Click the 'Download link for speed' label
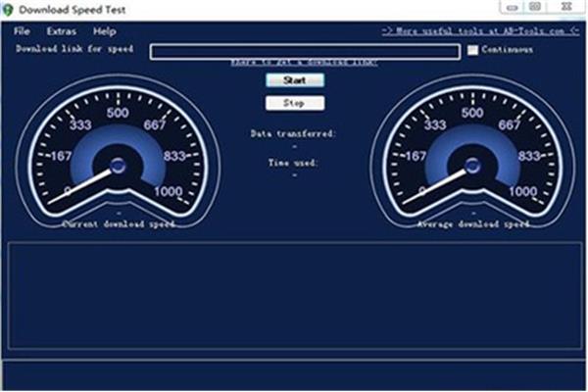 click(74, 49)
